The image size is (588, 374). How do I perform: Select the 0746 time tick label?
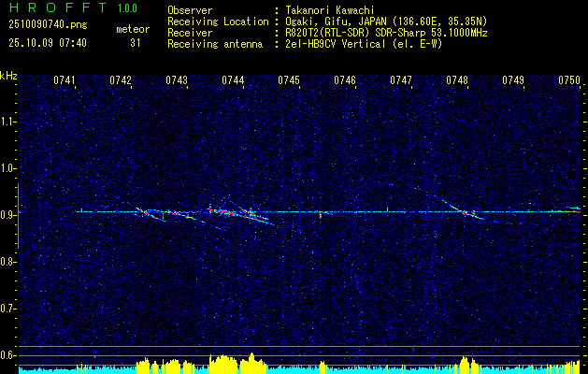345,81
